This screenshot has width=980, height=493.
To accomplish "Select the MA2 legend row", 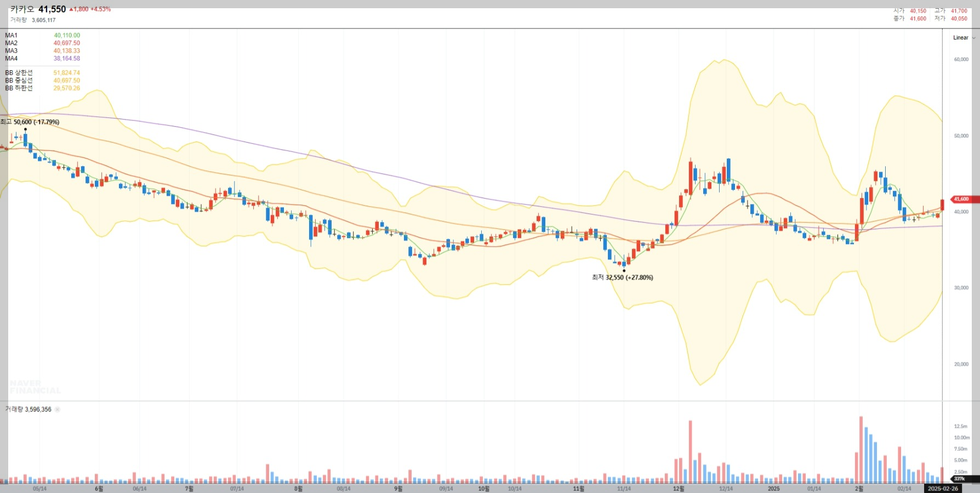I will click(x=42, y=43).
